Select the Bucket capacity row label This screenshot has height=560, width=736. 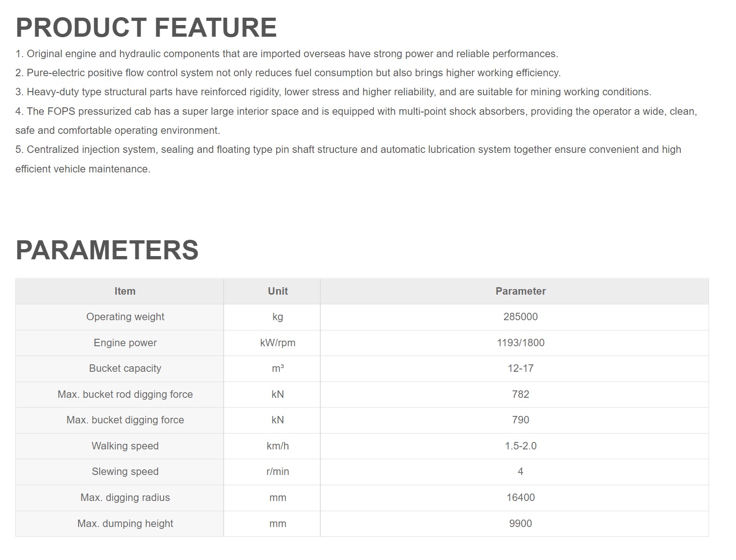125,369
